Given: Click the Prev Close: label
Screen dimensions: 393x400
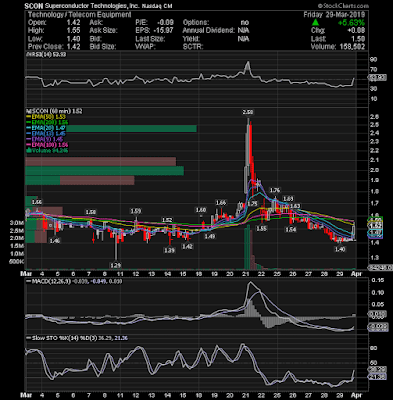Looking at the screenshot, I should tap(45, 47).
